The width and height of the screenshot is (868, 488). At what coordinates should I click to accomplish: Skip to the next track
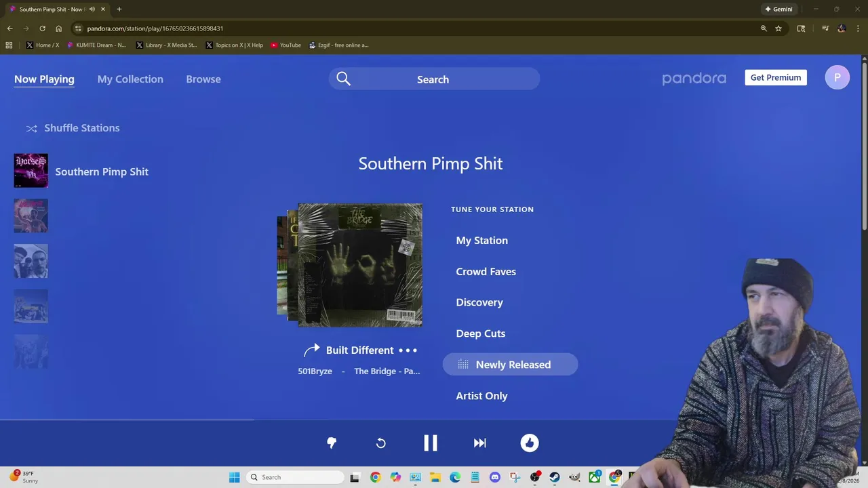pos(480,443)
